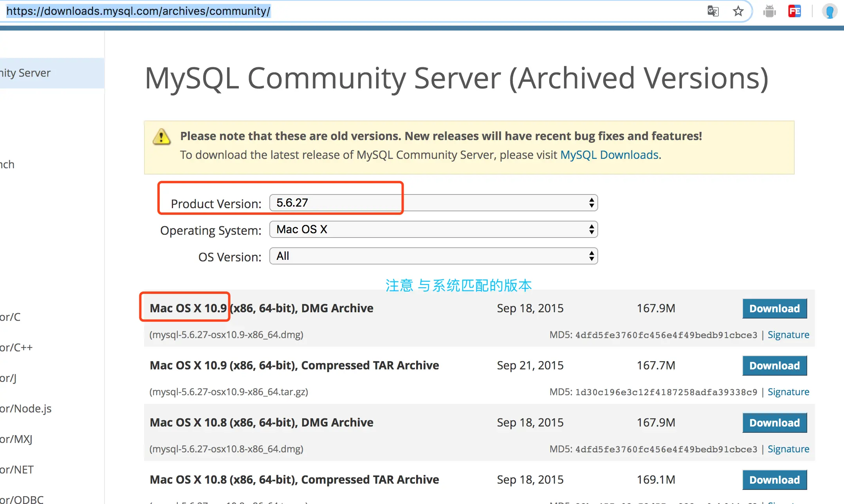Click the Google Translate icon in address bar

pos(713,11)
